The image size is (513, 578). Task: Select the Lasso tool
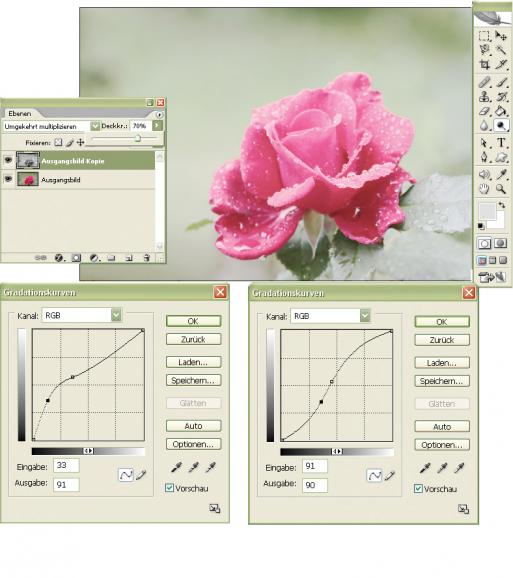(x=484, y=50)
